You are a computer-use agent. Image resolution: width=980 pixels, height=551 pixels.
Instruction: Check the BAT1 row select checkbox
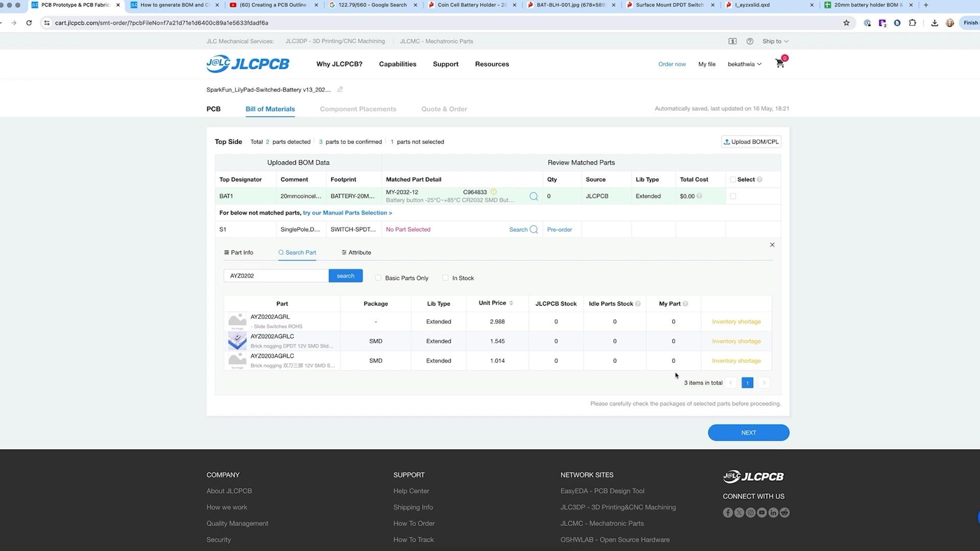coord(733,196)
